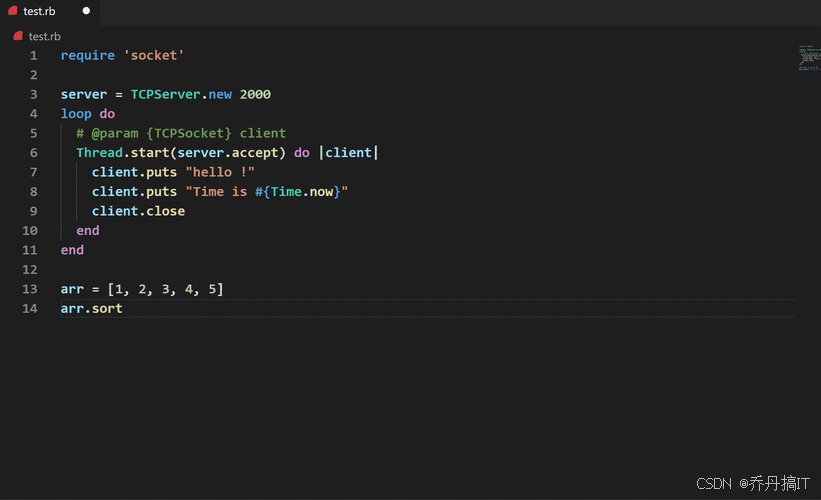Click 'Time.now' interpolation on line 8
Image resolution: width=821 pixels, height=500 pixels.
(302, 192)
